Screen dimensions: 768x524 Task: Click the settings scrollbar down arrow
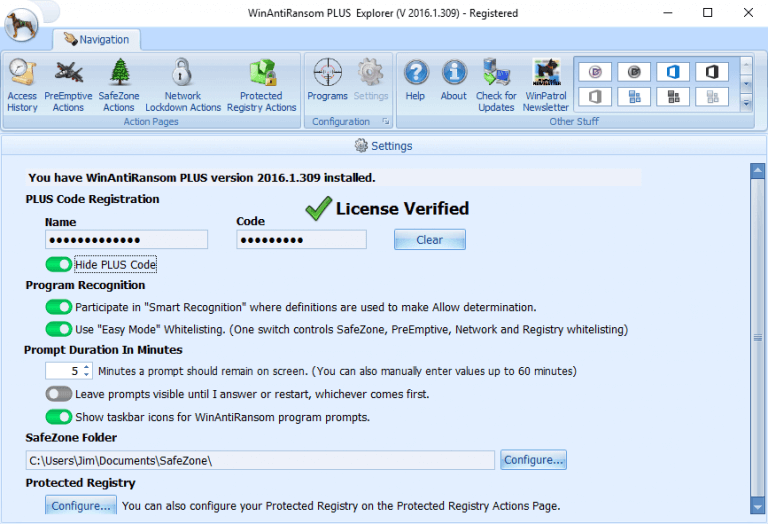point(758,507)
